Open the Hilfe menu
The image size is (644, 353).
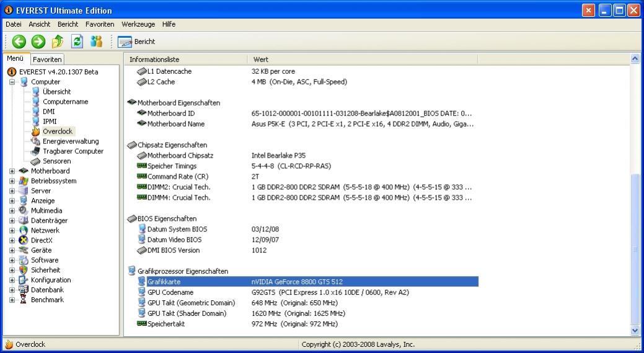[169, 24]
